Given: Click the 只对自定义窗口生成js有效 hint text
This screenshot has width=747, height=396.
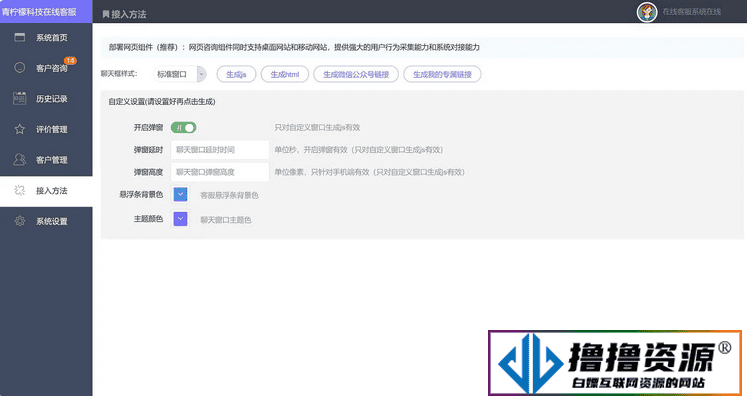Looking at the screenshot, I should click(317, 127).
